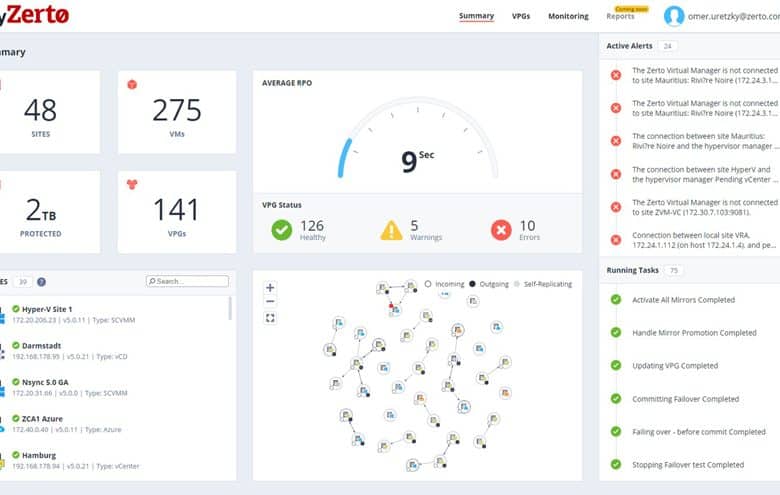This screenshot has height=495, width=780.
Task: Open the Monitoring tab
Action: pos(568,16)
